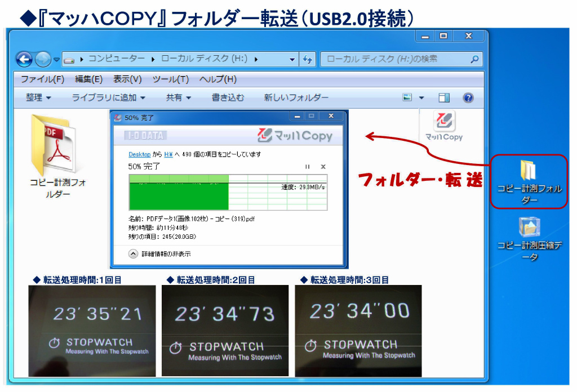The width and height of the screenshot is (577, 392).
Task: Minimize the Explorer window
Action: coord(425,36)
